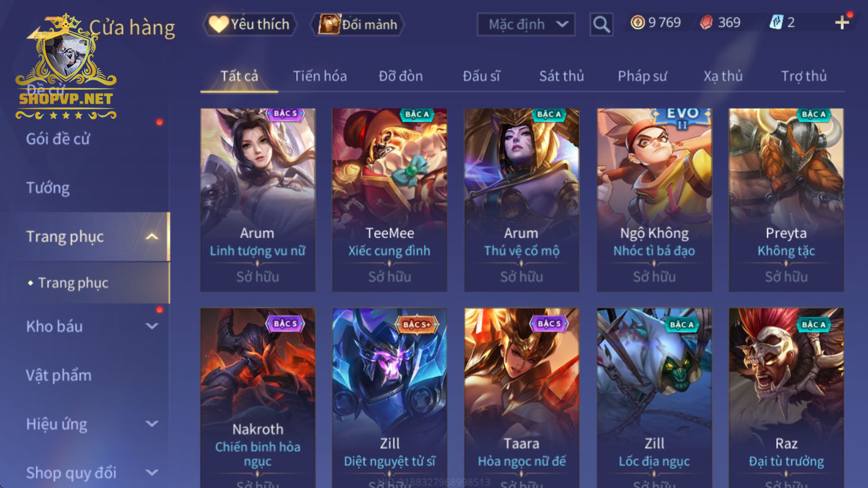Click the blue voucher ticket icon
The image size is (868, 488).
pyautogui.click(x=776, y=23)
